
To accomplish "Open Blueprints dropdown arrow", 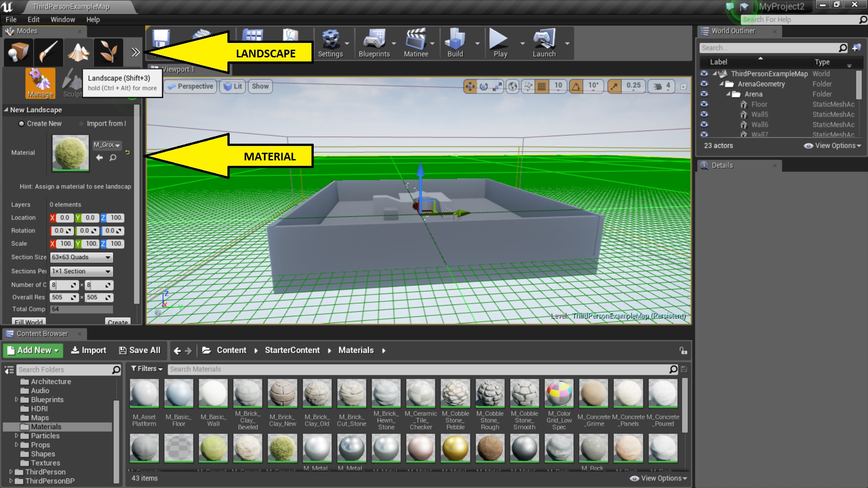I will [394, 43].
